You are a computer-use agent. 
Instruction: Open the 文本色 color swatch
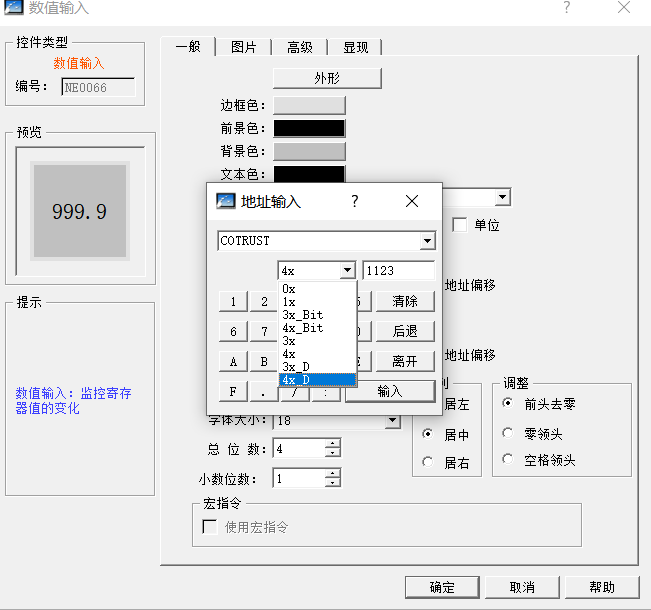tap(309, 174)
